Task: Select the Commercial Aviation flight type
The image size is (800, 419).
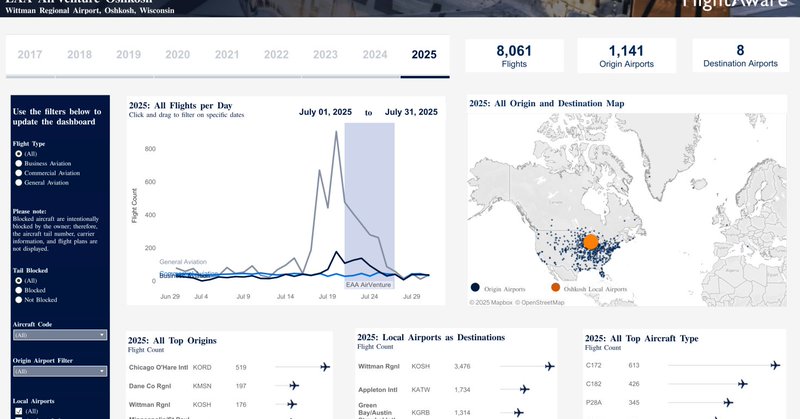Action: [18, 173]
